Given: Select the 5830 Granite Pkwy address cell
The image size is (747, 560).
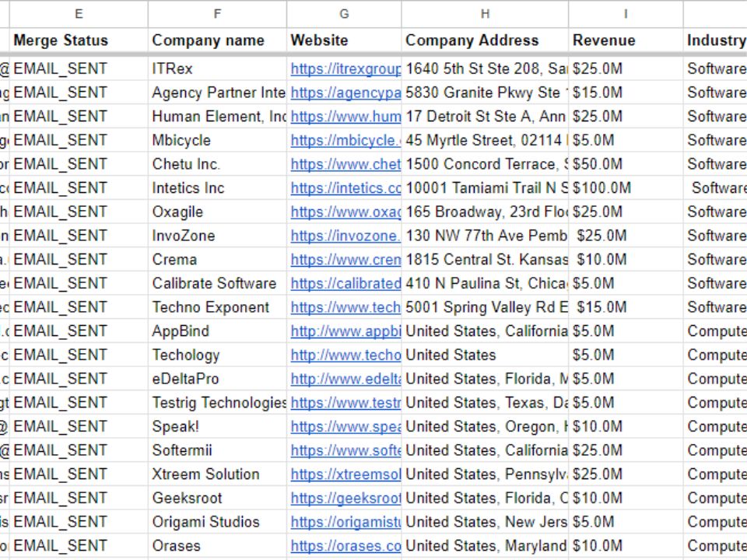Looking at the screenshot, I should (x=485, y=93).
